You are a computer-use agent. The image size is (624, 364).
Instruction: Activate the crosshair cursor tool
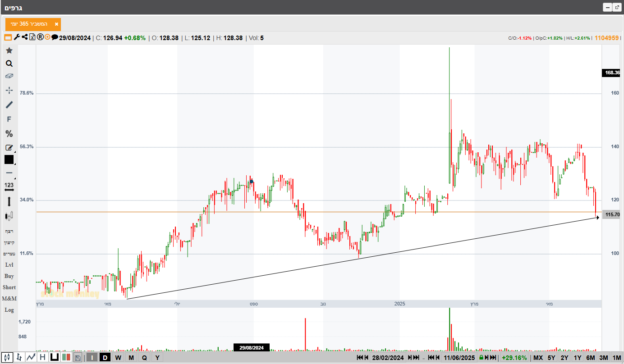(9, 90)
